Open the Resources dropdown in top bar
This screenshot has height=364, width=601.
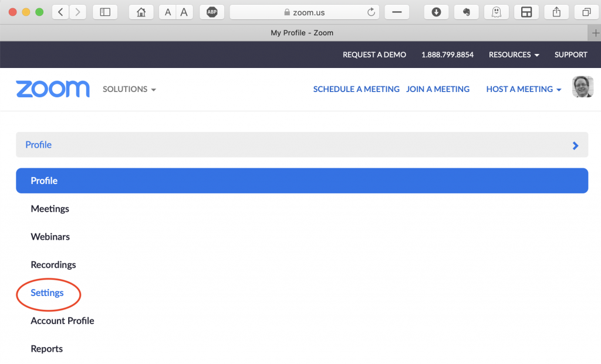click(514, 55)
